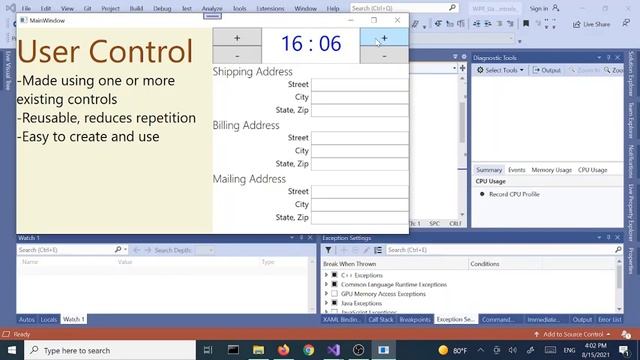
Task: Focus the Mailing Address State, Zip field
Action: 360,218
